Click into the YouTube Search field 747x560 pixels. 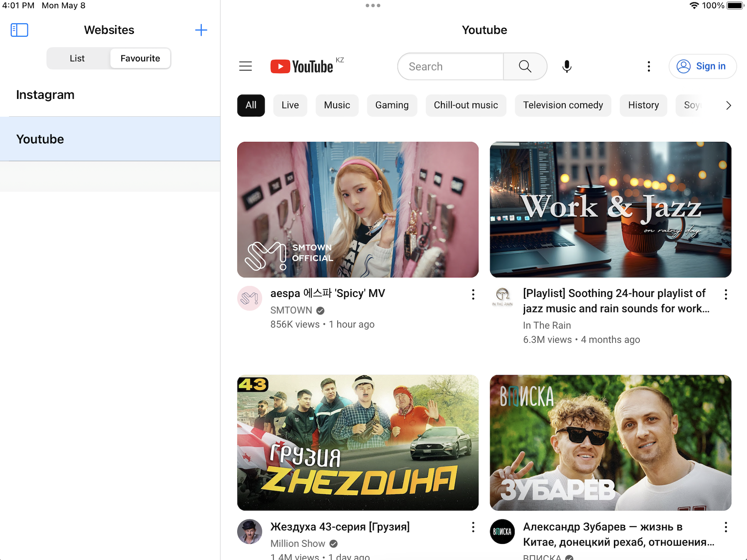point(451,66)
